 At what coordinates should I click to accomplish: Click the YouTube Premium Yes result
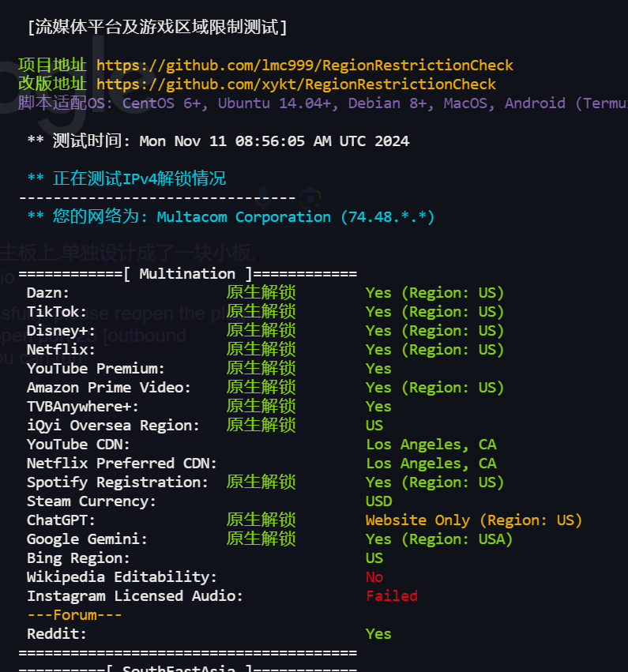tap(378, 369)
